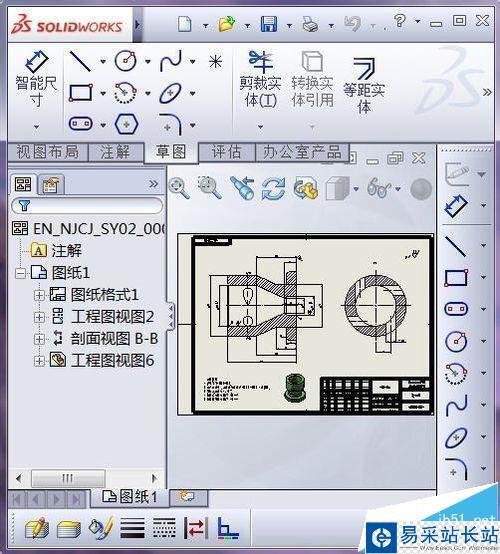The image size is (500, 554).
Task: Create a New document
Action: [x=185, y=24]
